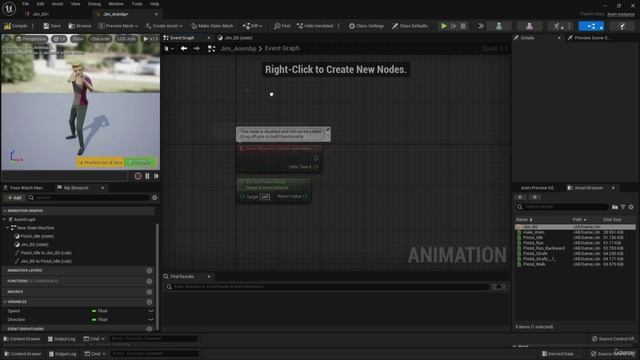Open Preview Mesh dropdown
This screenshot has height=360, width=640.
118,26
